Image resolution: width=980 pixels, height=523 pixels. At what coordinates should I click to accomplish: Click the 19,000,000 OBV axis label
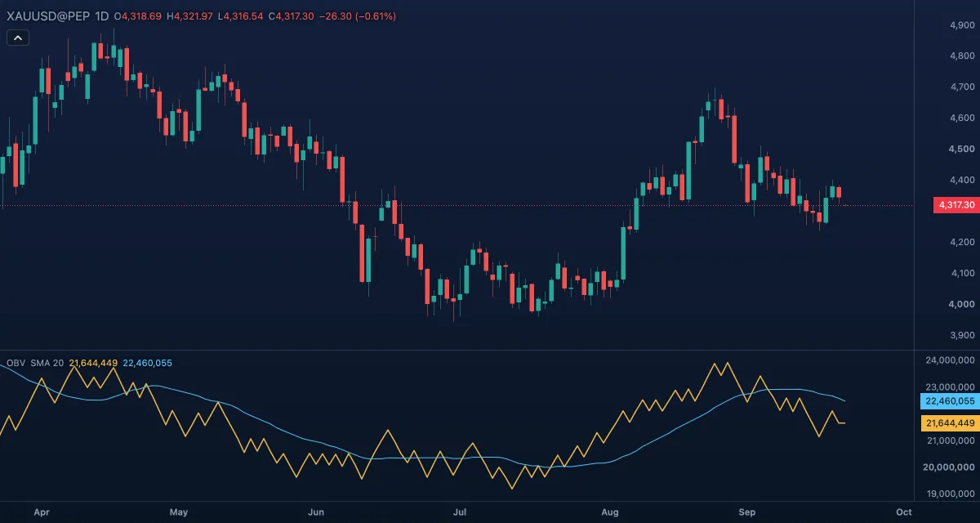coord(951,495)
